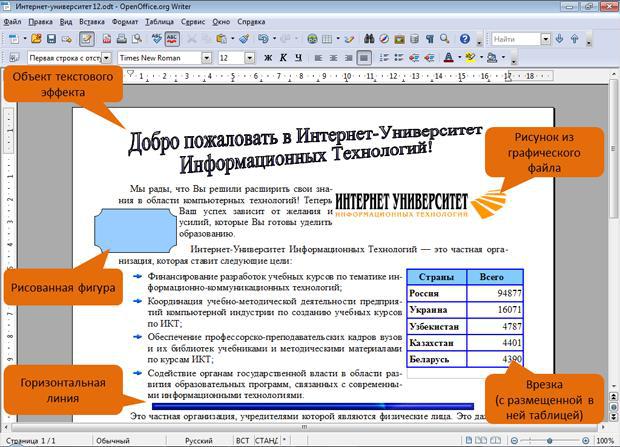Align text right button

tap(348, 58)
